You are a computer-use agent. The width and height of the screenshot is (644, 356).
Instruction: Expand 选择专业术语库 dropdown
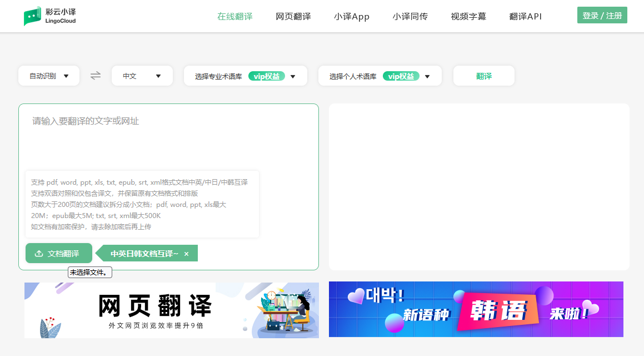(246, 76)
